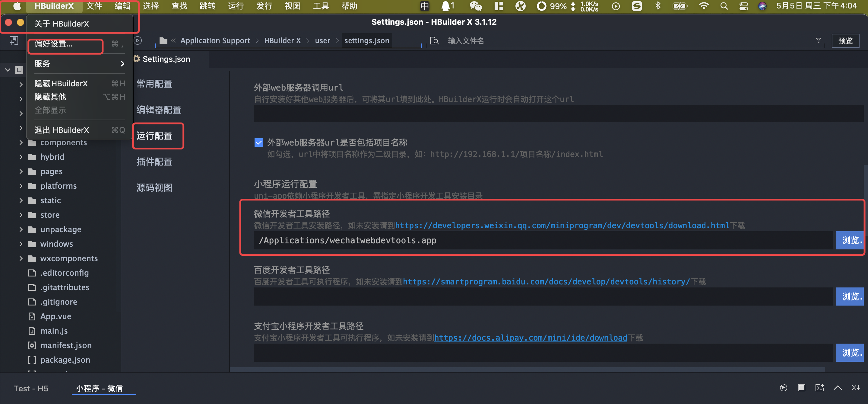
Task: Expand the pages folder in sidebar
Action: pos(21,172)
